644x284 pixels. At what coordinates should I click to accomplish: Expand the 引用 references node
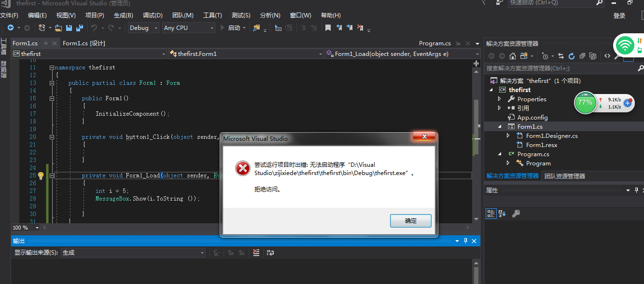click(500, 108)
